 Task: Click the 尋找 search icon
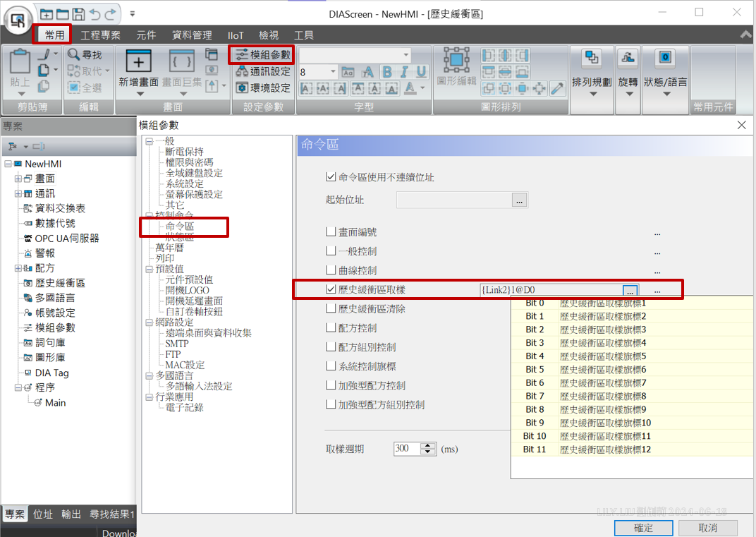74,54
